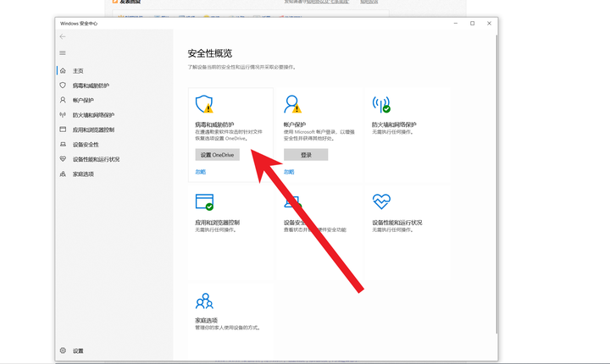The height and width of the screenshot is (364, 610).
Task: Click the person icon for 帐户保护 in the sidebar
Action: click(63, 100)
